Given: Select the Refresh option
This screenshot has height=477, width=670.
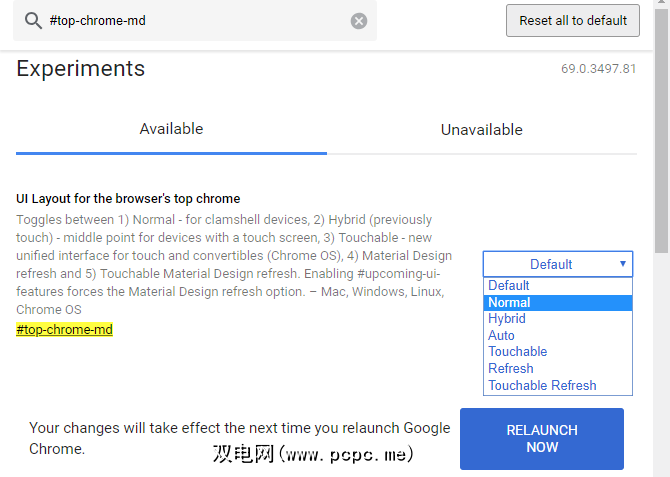Looking at the screenshot, I should pyautogui.click(x=558, y=368).
